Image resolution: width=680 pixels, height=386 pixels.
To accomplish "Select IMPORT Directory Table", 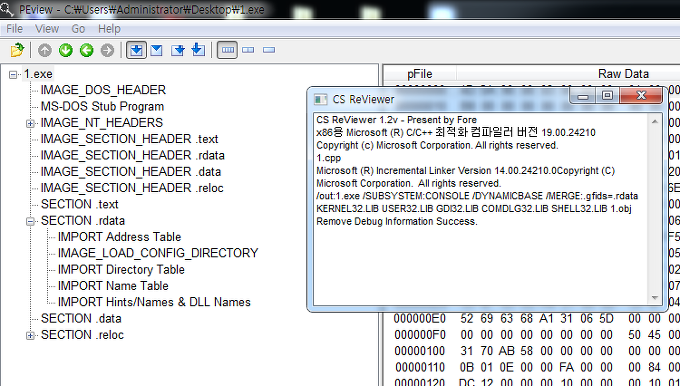I will (x=121, y=269).
